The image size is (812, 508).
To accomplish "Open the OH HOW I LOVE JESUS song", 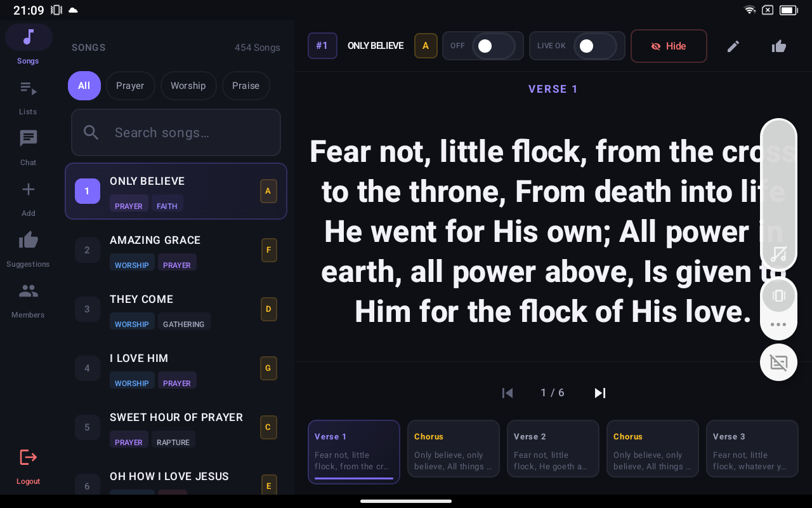I will 176,478.
